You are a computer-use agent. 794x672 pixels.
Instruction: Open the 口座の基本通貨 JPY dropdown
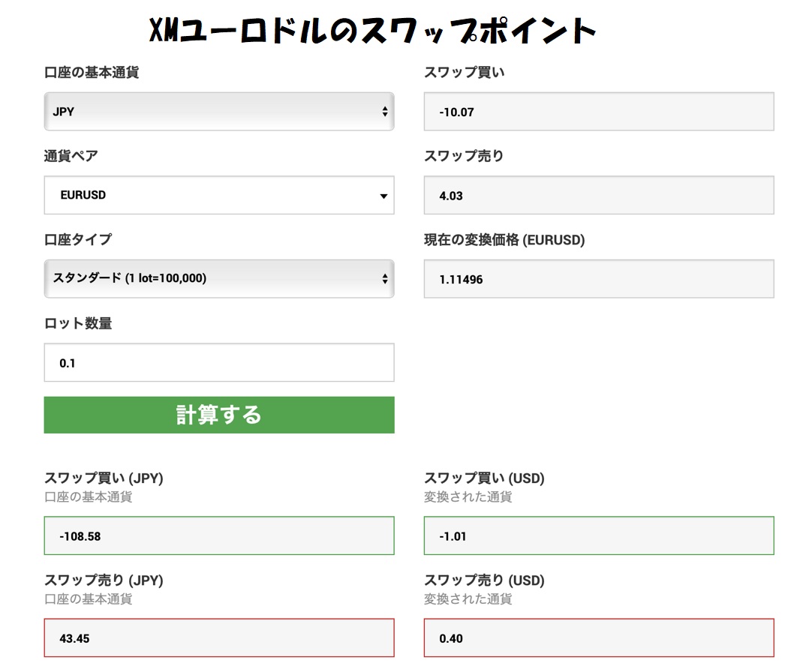(218, 111)
